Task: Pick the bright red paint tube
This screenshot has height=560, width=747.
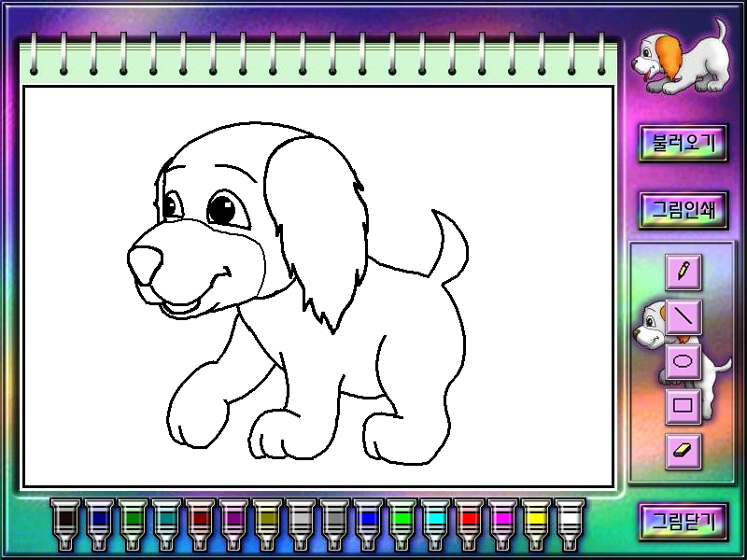Action: [x=470, y=525]
